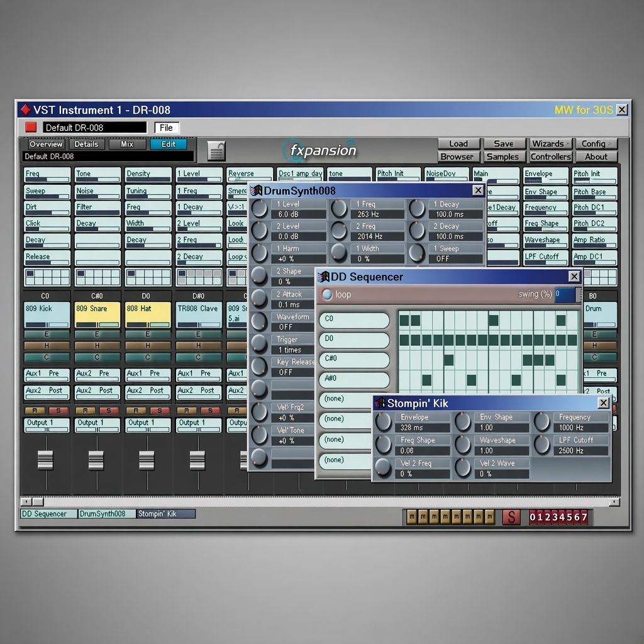Mute the 808 Hat channel with M
The width and height of the screenshot is (644, 644).
(136, 410)
